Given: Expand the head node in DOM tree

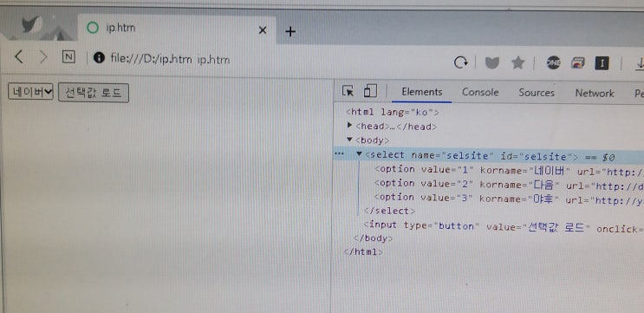Looking at the screenshot, I should click(x=349, y=125).
